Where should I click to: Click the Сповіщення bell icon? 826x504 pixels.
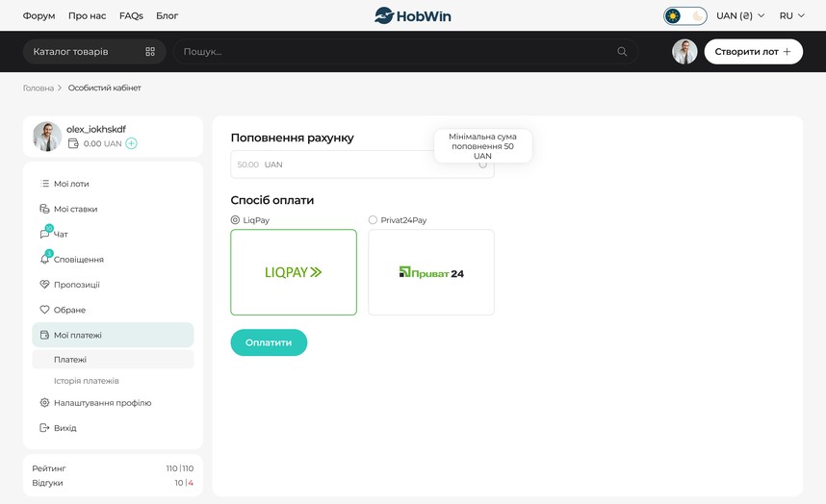pos(46,258)
